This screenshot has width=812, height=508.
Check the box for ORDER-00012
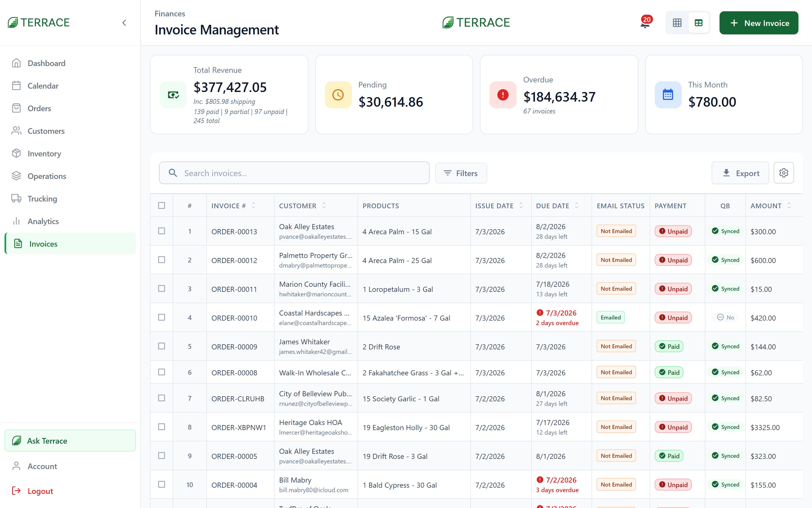tap(161, 260)
